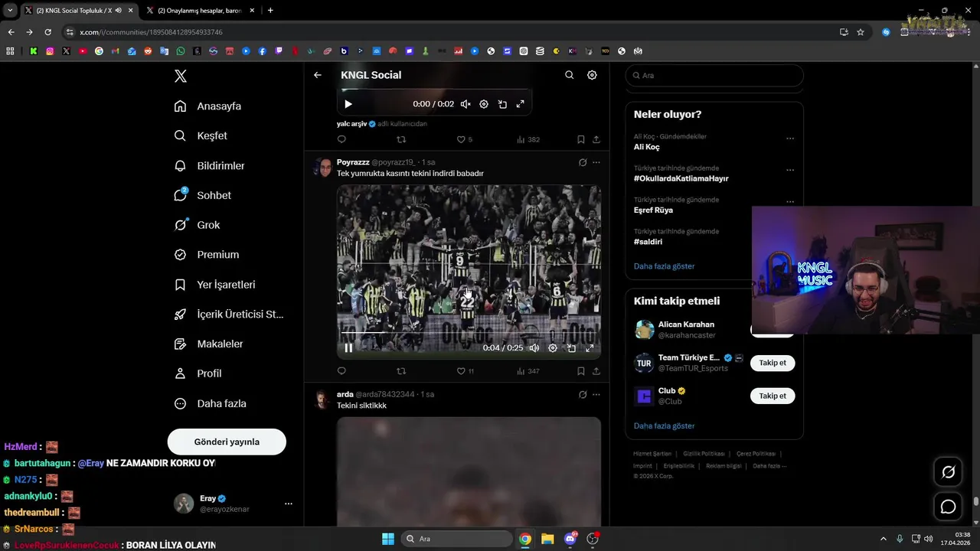The image size is (980, 551).
Task: Click Grok icon on arda post
Action: [583, 394]
